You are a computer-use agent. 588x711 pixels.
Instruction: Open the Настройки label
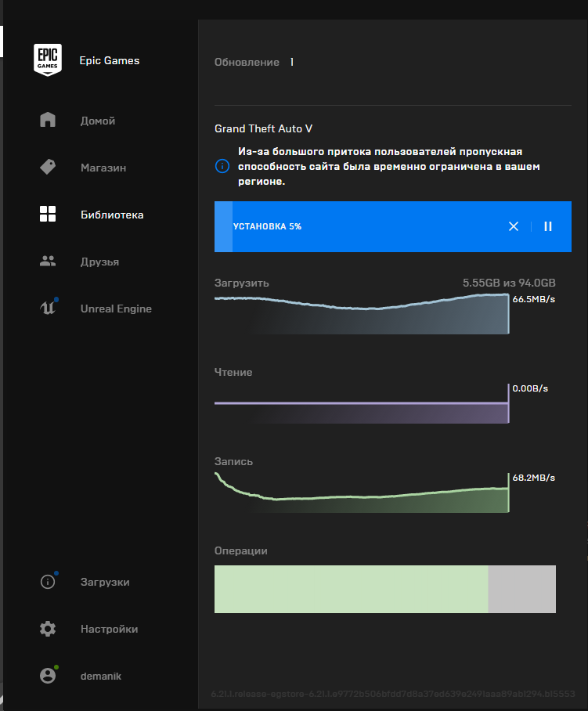coord(109,629)
